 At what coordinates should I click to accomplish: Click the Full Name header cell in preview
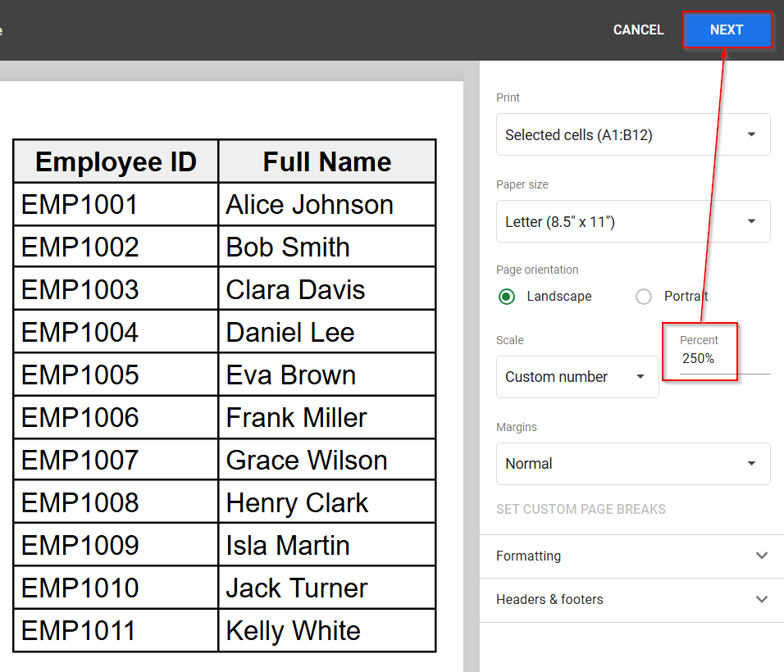tap(326, 161)
